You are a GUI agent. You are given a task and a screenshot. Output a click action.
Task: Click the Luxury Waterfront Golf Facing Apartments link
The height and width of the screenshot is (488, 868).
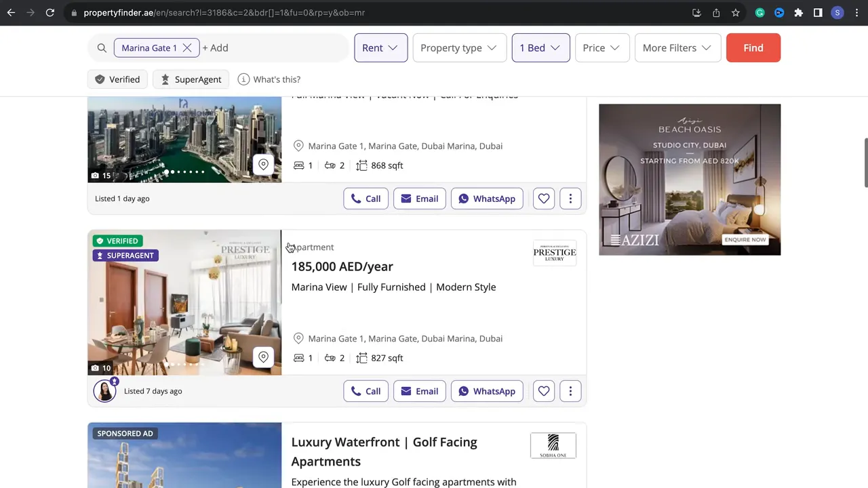tap(384, 451)
